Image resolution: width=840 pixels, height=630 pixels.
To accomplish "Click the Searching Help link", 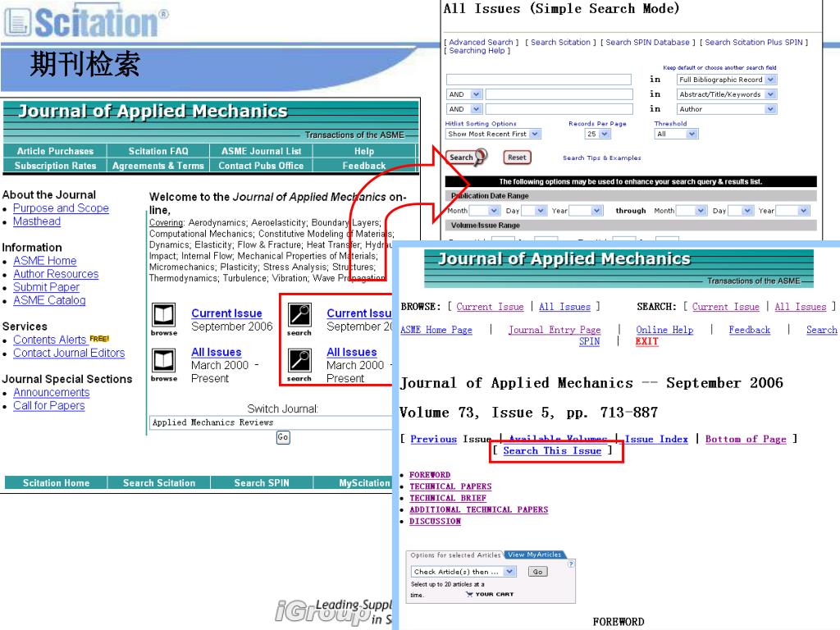I will click(x=477, y=50).
